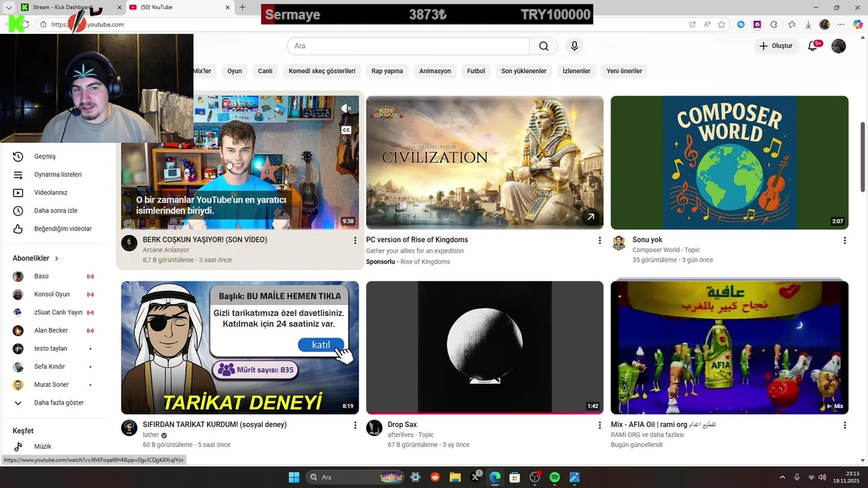Open options for BERK COŞKUN YAŞIYOR video
This screenshot has width=868, height=488.
[x=355, y=241]
